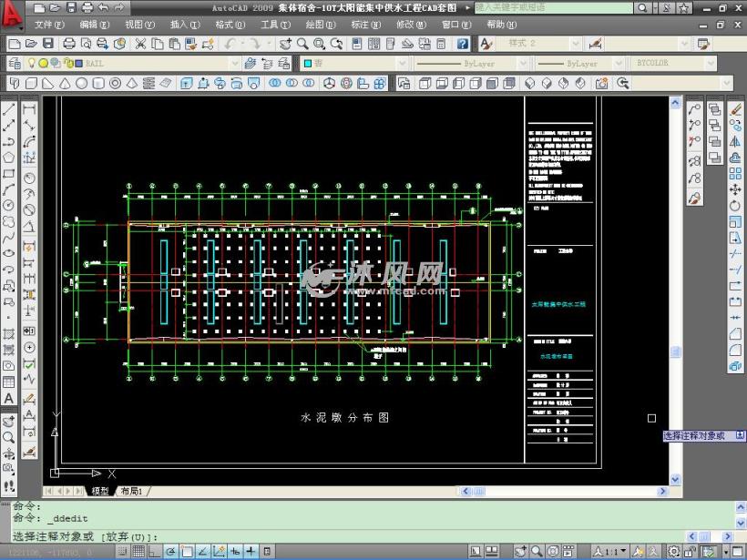Toggle Dynamic Input in the status bar

tap(235, 552)
